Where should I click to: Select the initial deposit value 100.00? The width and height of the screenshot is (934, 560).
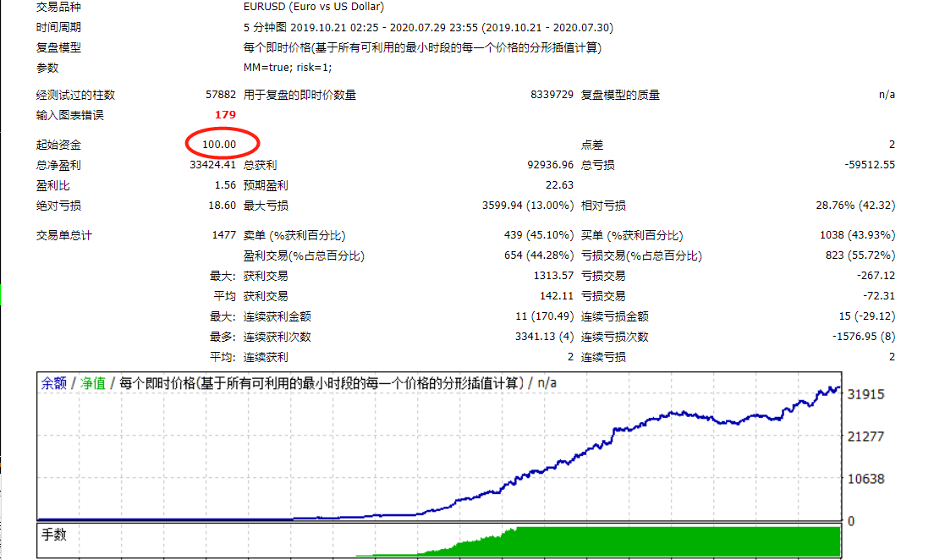click(218, 145)
